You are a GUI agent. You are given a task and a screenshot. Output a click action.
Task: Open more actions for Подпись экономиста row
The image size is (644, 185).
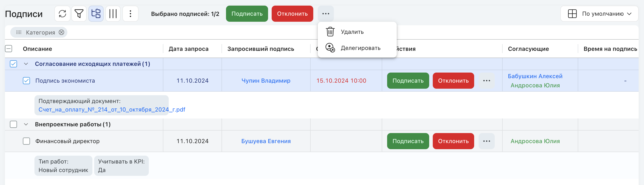[x=486, y=81]
